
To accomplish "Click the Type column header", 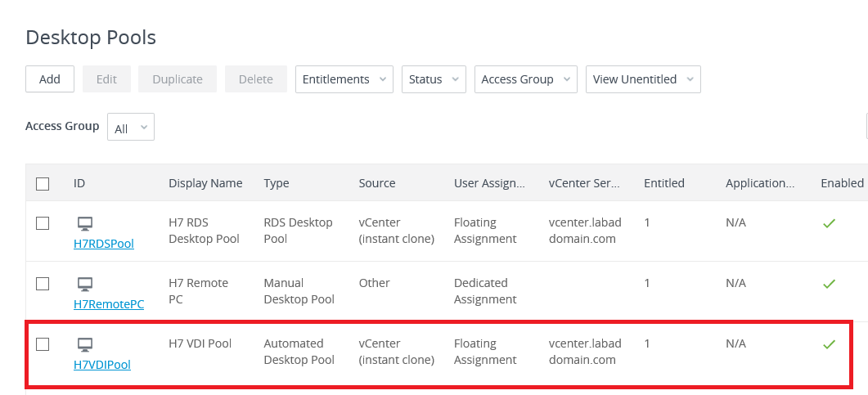I will [x=277, y=183].
